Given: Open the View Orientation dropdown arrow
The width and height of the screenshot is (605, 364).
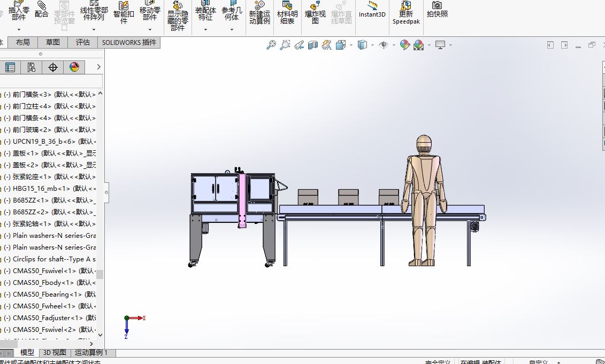Looking at the screenshot, I should click(x=351, y=45).
